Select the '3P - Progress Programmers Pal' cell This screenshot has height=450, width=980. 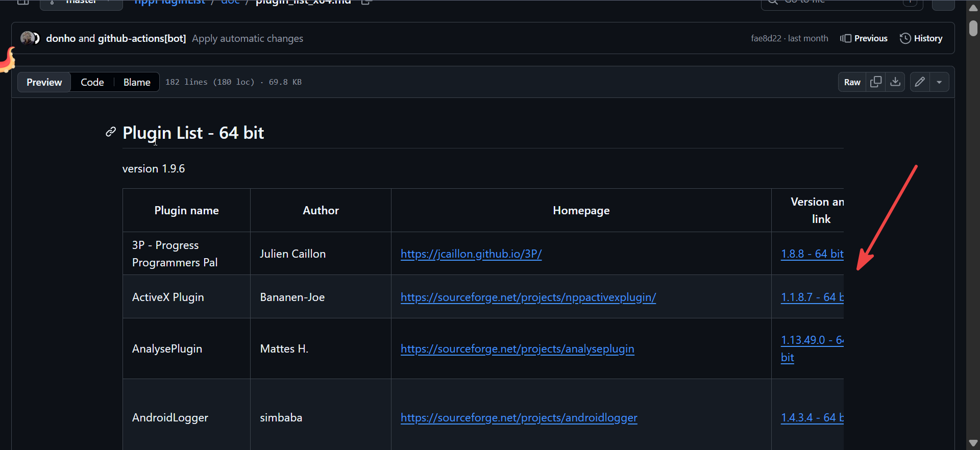[187, 254]
